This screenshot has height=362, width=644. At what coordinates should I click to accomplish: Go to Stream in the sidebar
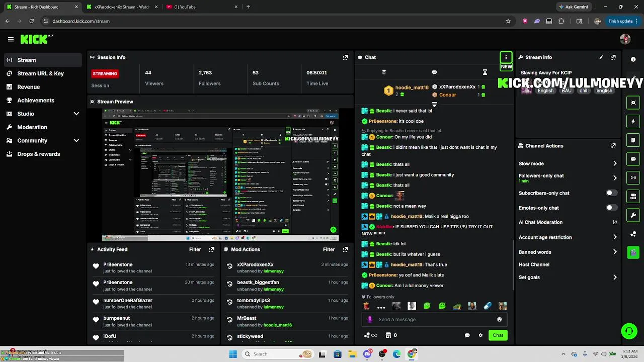click(x=43, y=60)
